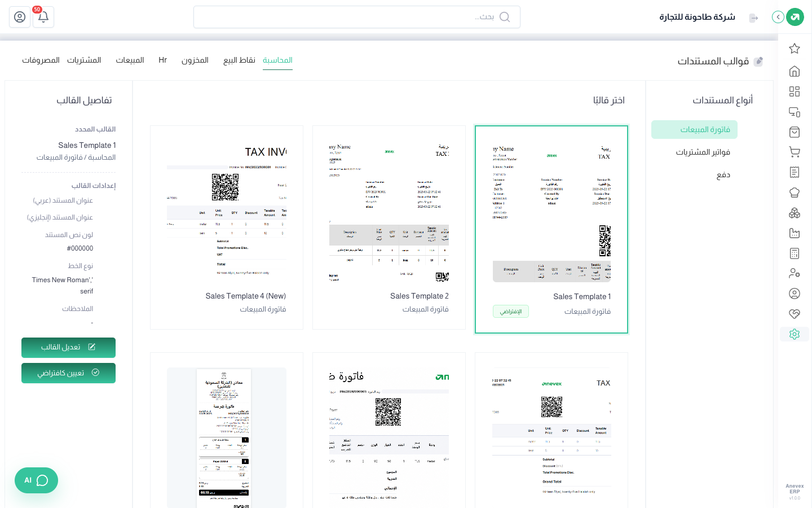
Task: Open the dashboard grid icon in sidebar
Action: pyautogui.click(x=795, y=91)
